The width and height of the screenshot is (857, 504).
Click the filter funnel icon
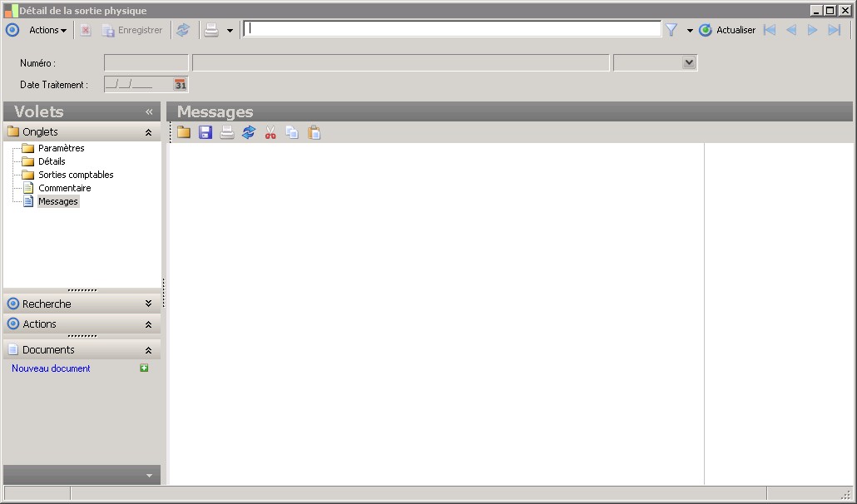pyautogui.click(x=671, y=30)
